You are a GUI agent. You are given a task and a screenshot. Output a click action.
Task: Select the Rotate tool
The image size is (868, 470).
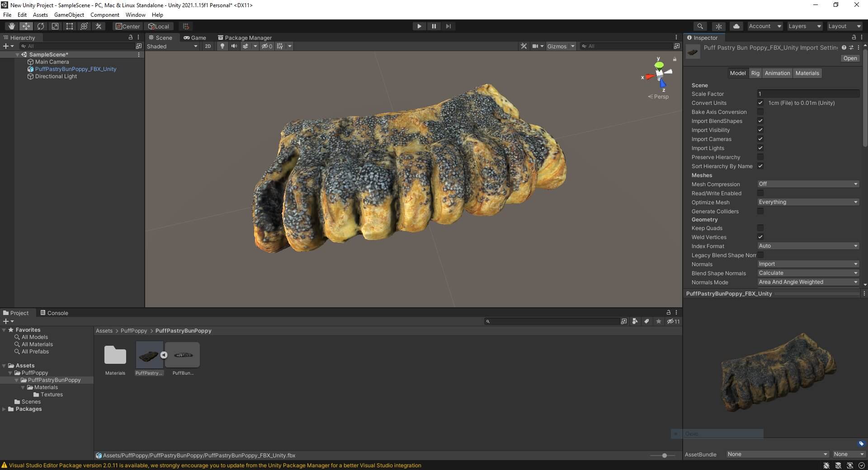click(x=41, y=26)
